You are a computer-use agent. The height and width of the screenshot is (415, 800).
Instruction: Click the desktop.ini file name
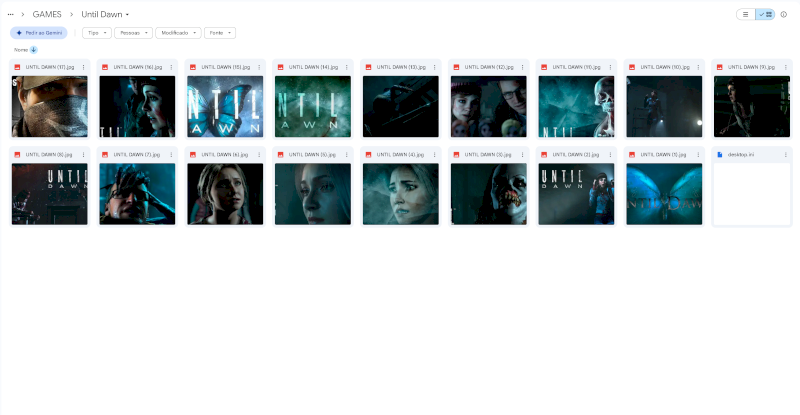coord(741,155)
